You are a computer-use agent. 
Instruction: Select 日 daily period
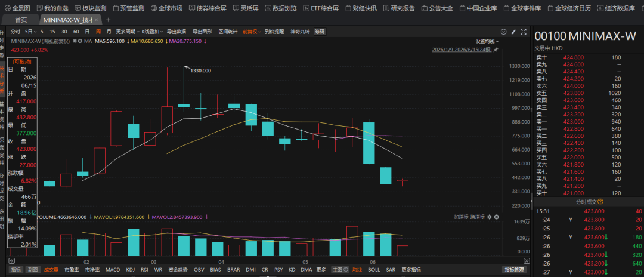(x=87, y=32)
